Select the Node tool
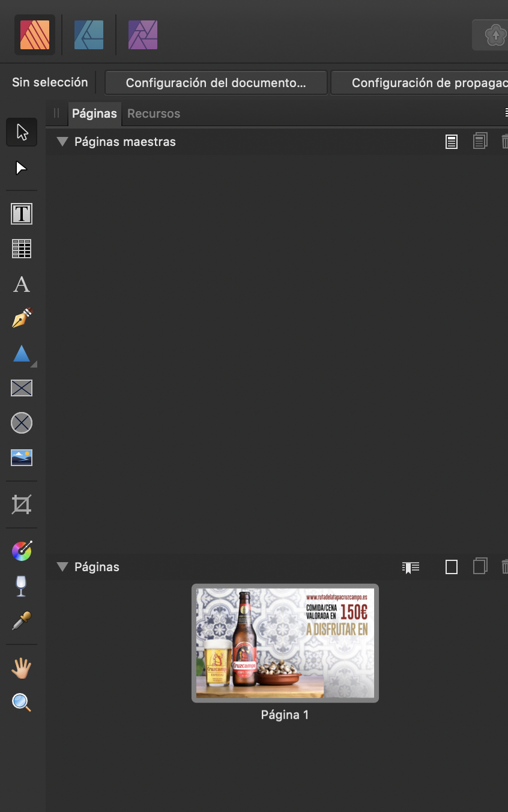Screen dimensions: 508x812 coord(22,168)
